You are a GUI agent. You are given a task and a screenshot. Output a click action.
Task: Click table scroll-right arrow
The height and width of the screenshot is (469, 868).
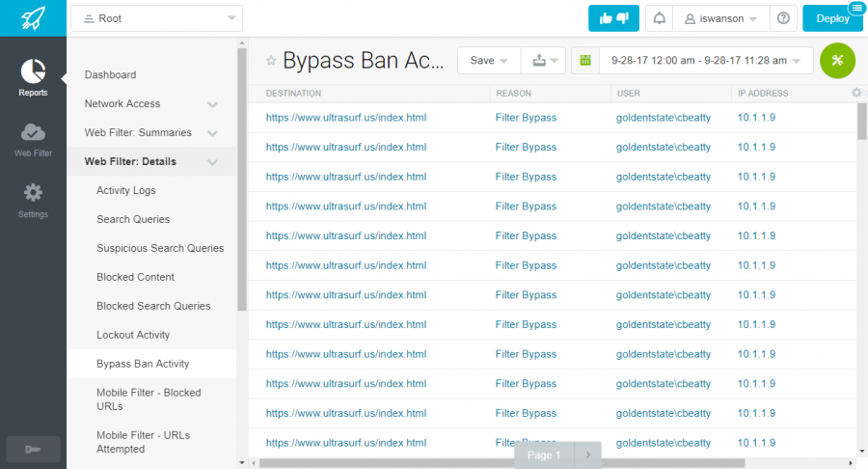(851, 463)
